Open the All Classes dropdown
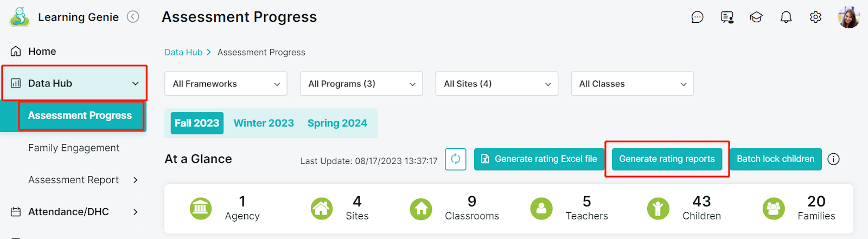Screen dimensions: 868x239 pos(633,84)
